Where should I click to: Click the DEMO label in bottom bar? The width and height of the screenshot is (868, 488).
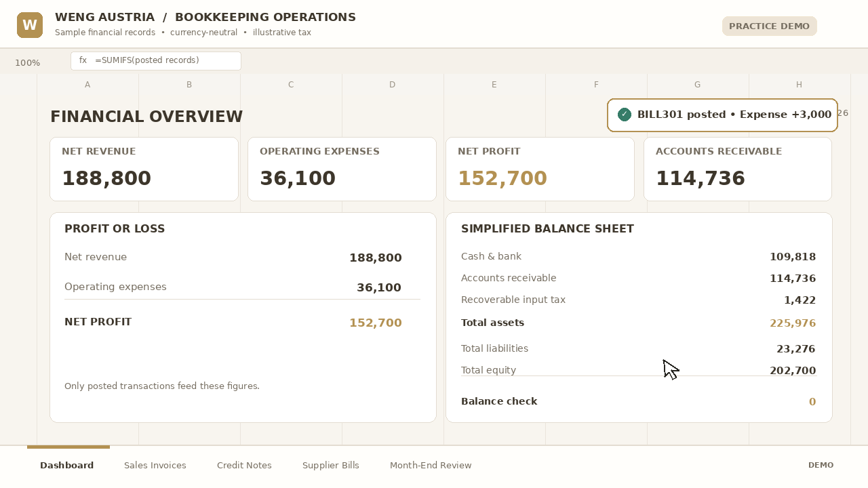tap(821, 465)
